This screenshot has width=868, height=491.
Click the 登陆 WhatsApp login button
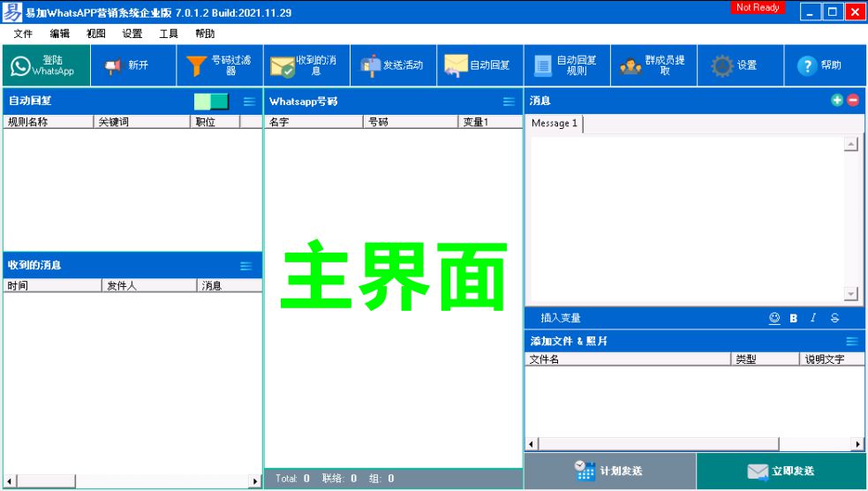pos(47,65)
